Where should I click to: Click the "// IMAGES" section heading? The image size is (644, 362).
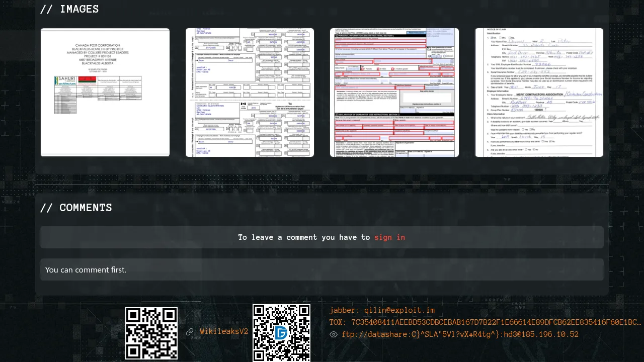[69, 9]
